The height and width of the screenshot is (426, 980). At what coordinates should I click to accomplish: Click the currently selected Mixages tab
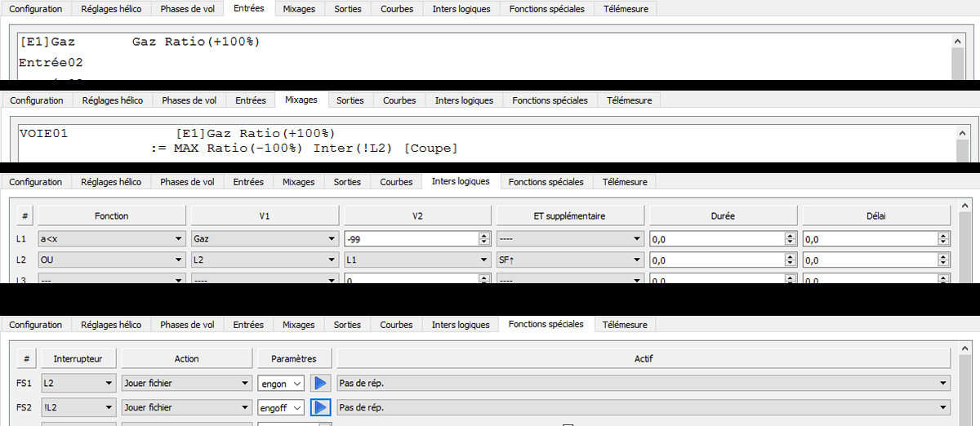tap(301, 100)
